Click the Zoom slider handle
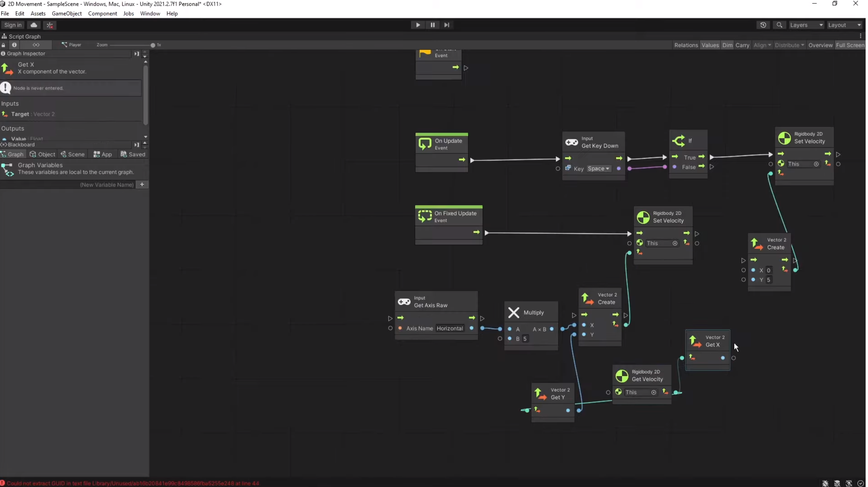Image resolution: width=868 pixels, height=487 pixels. point(153,45)
